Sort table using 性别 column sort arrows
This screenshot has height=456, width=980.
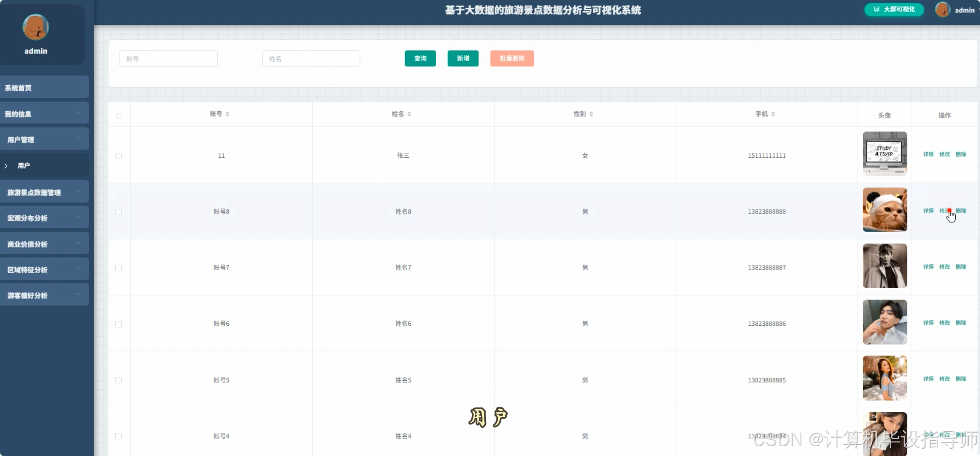point(591,114)
